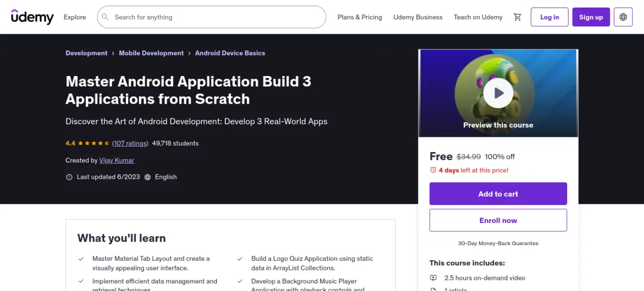Screen dimensions: 644x291
Task: Open Plans & Pricing
Action: [x=360, y=17]
